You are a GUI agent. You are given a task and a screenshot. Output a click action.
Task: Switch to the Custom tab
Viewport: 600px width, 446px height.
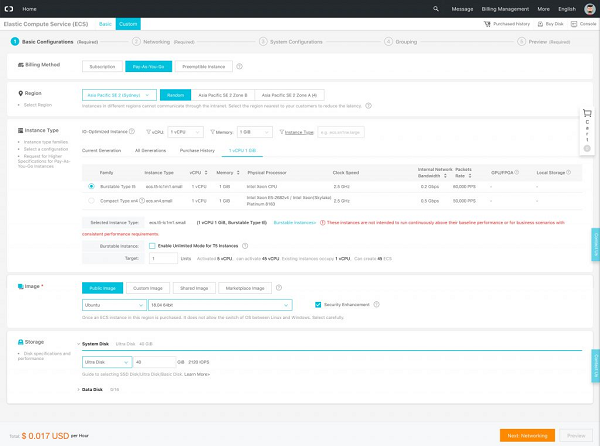(128, 24)
